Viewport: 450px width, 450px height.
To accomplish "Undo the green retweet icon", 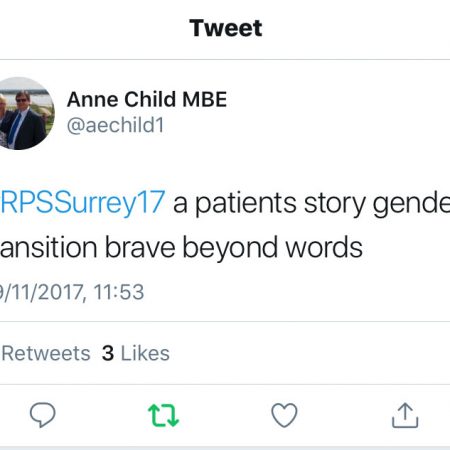I will click(x=163, y=415).
